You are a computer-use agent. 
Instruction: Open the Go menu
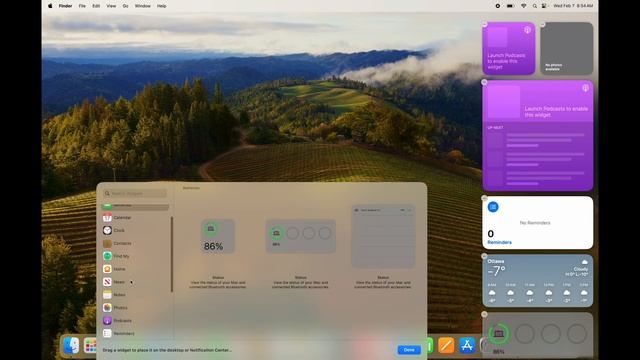[x=125, y=6]
